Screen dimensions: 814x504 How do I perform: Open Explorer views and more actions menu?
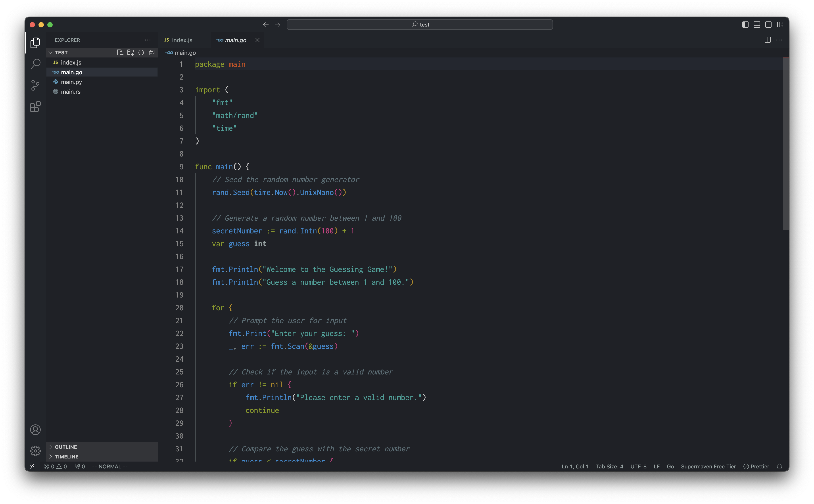click(148, 40)
